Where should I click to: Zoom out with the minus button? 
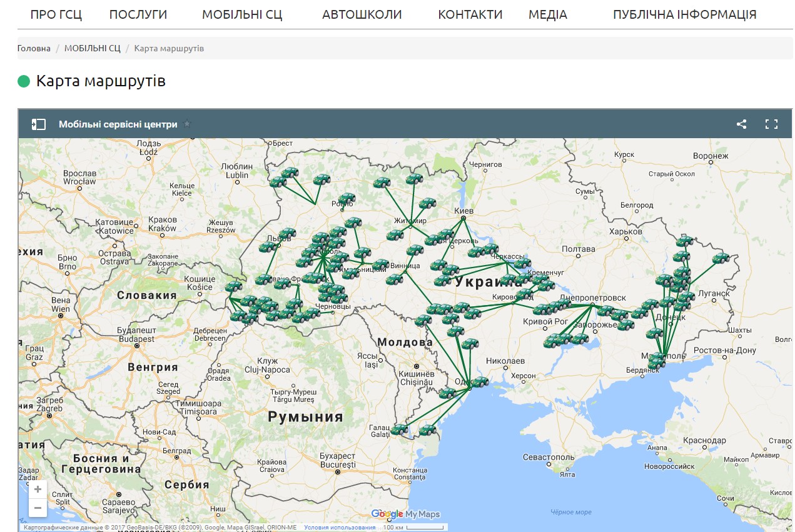point(38,508)
